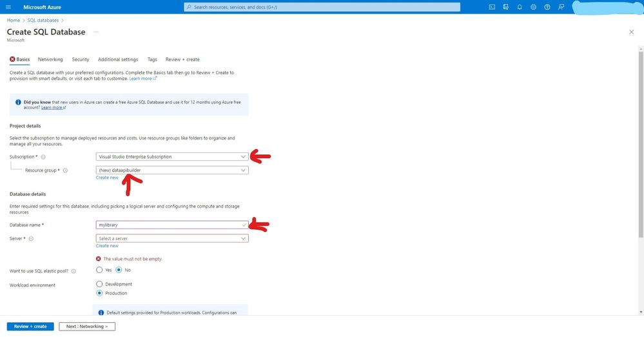This screenshot has height=337, width=644.
Task: Click 'The value must not be empty' message
Action: coord(133,259)
